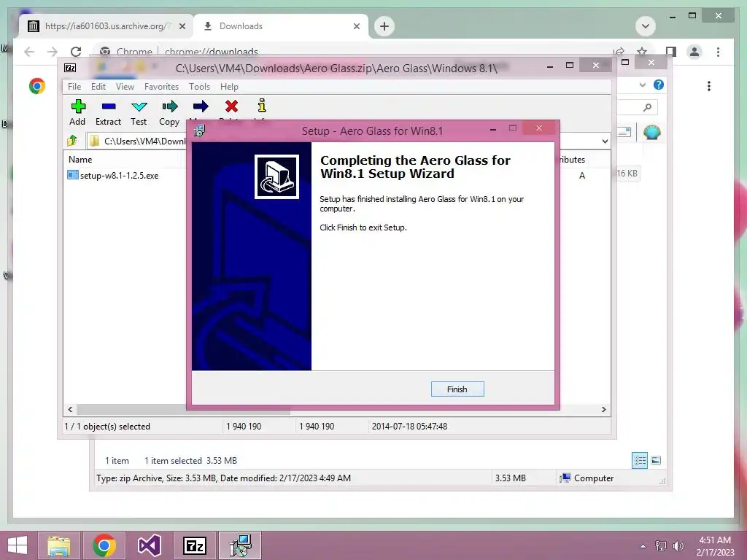Viewport: 747px width, 560px height.
Task: Toggle Chrome side panel icon
Action: click(x=671, y=52)
